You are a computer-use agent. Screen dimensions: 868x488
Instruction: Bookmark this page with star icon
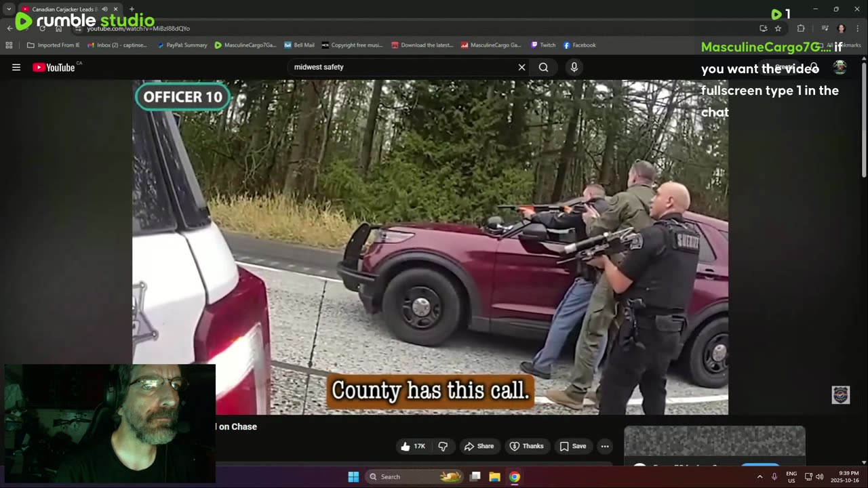[778, 28]
